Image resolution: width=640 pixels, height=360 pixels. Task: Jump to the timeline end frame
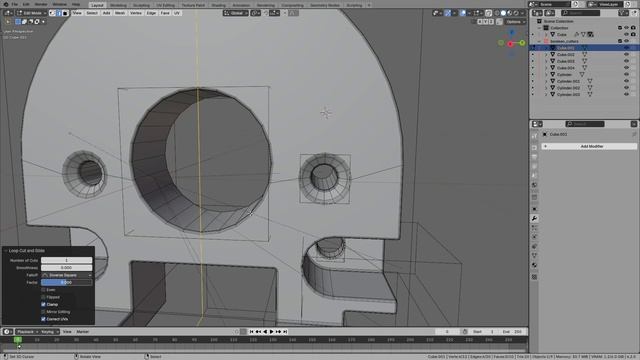pos(285,332)
